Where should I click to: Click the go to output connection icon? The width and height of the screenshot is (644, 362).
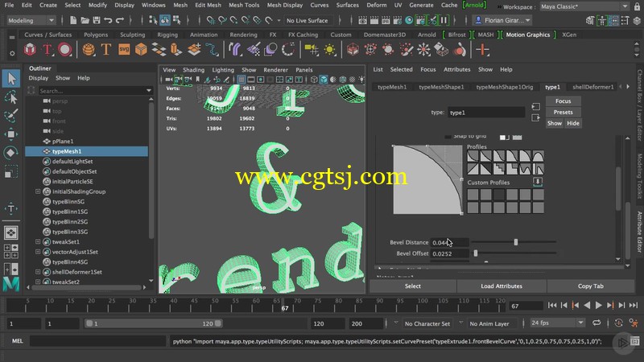(x=535, y=117)
